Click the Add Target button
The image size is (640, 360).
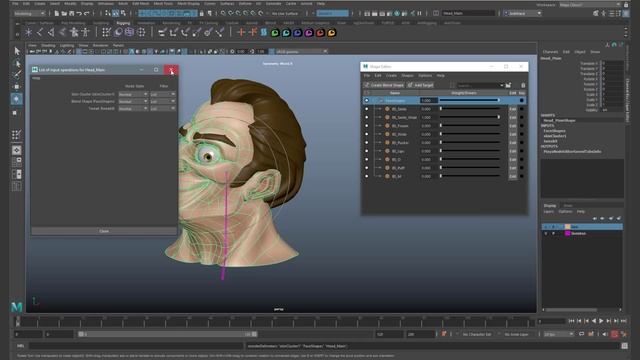[420, 85]
